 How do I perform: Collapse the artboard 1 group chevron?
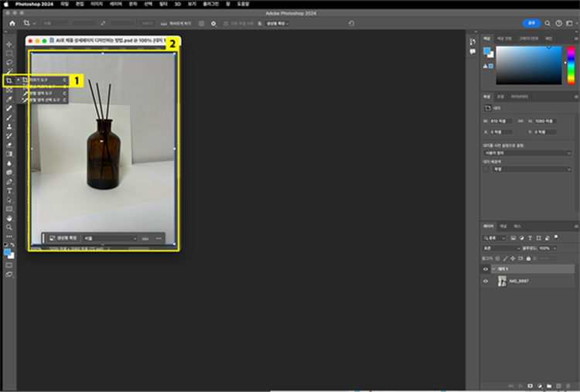pos(493,269)
